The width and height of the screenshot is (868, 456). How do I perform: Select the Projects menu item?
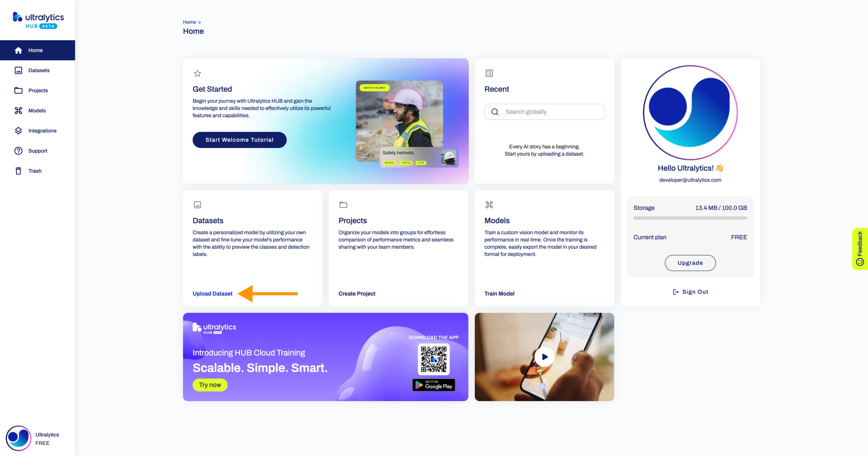(38, 90)
